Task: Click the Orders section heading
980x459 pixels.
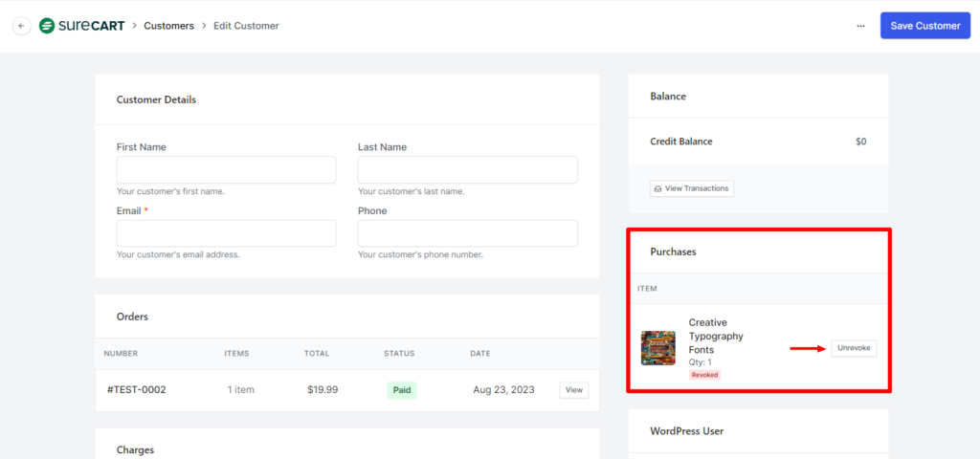Action: [x=132, y=317]
